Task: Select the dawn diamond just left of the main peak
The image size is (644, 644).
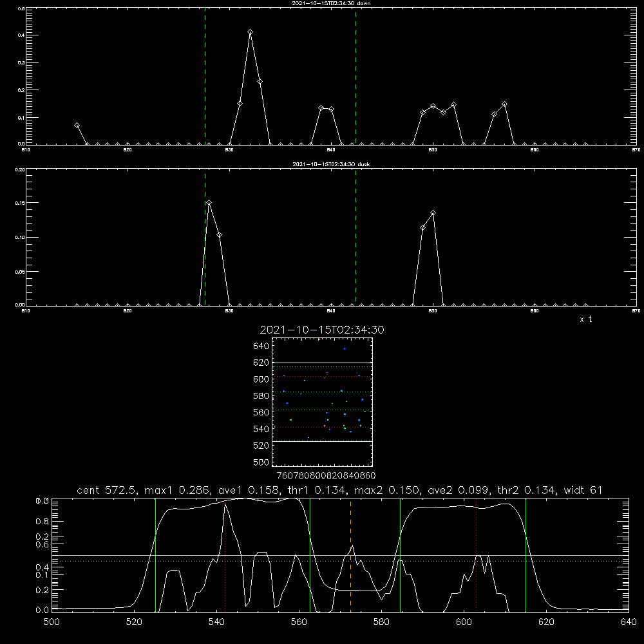Action: [x=240, y=104]
